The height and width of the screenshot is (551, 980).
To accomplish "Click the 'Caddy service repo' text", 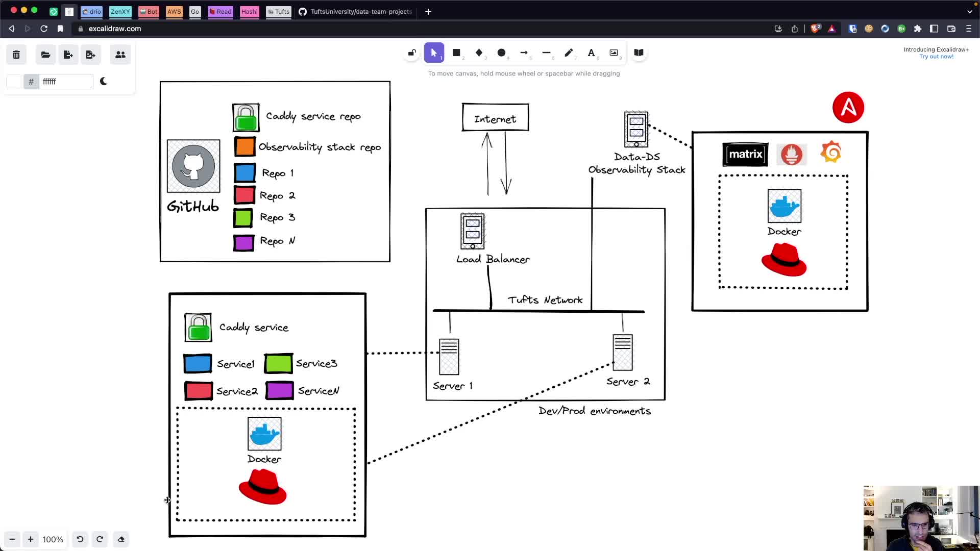I will tap(313, 116).
